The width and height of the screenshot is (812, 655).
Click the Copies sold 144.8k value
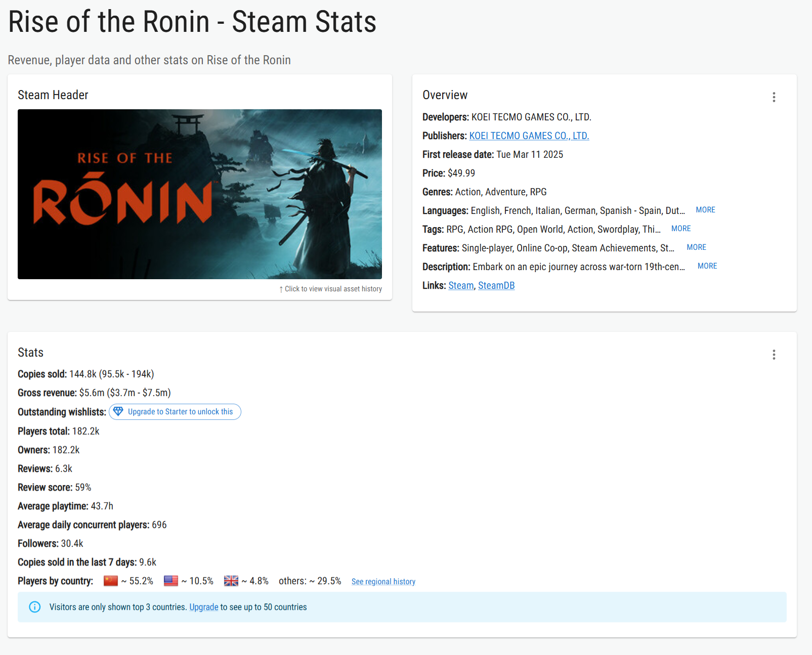[111, 374]
